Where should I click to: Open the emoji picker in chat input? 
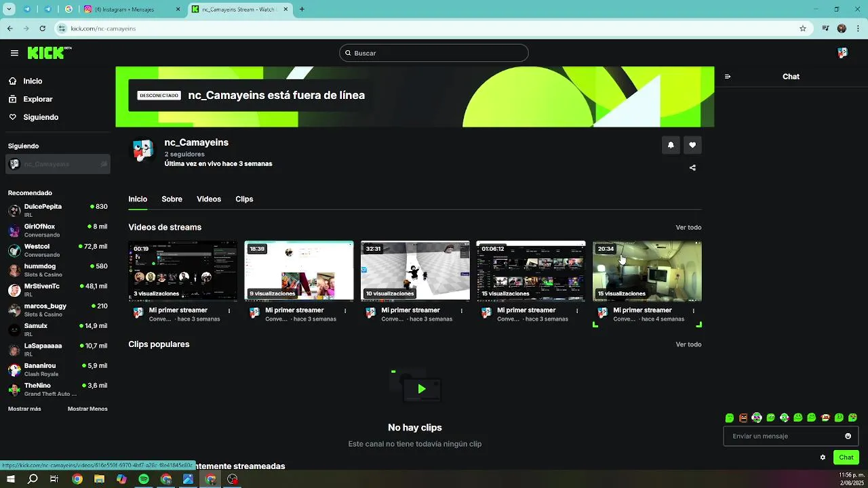click(848, 436)
